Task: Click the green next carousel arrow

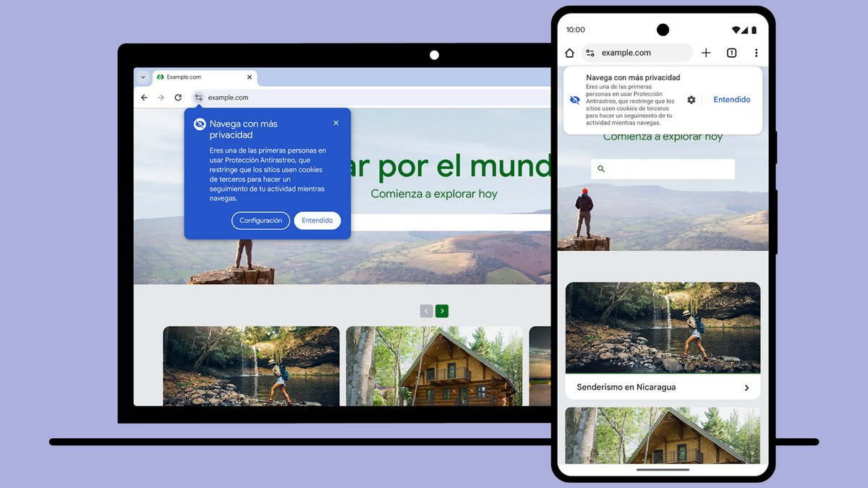Action: click(442, 310)
